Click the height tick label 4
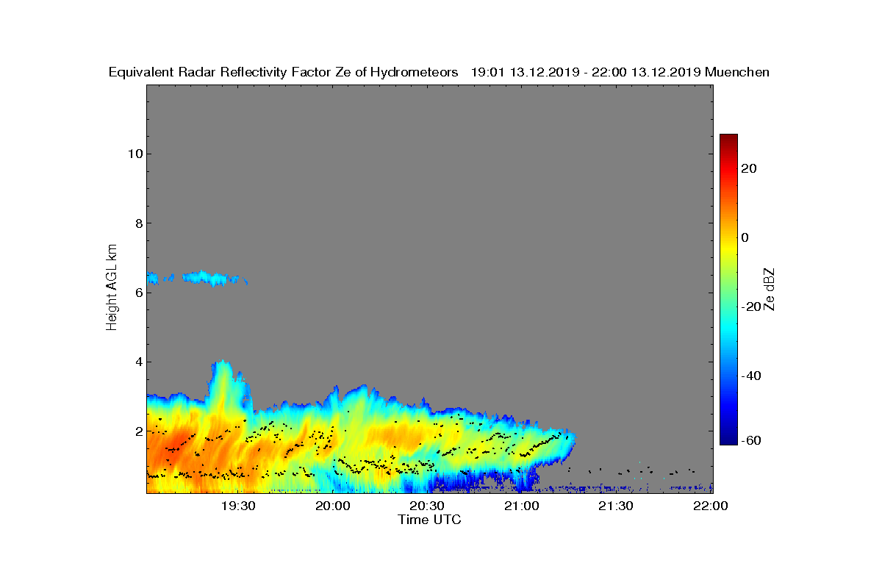The image size is (882, 588). 138,362
